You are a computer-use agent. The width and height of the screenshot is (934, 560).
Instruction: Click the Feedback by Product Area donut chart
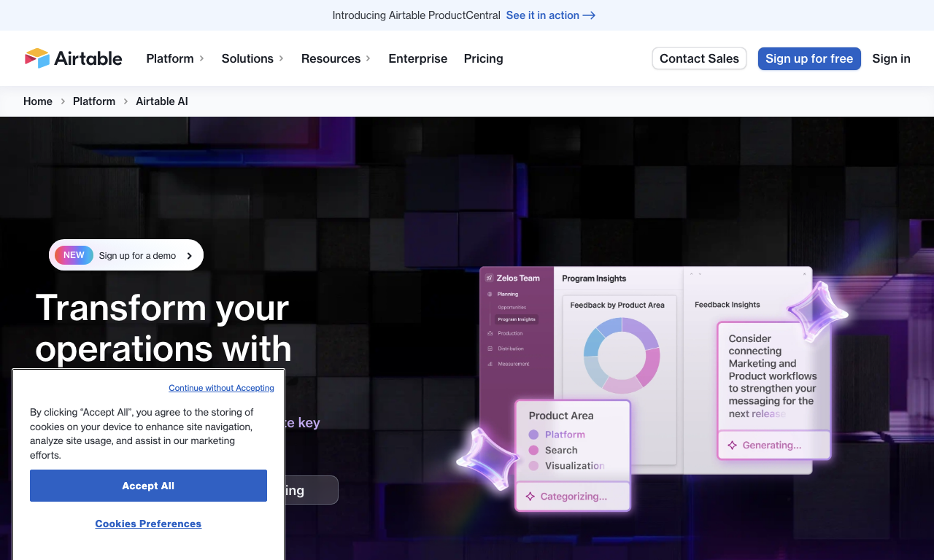622,356
